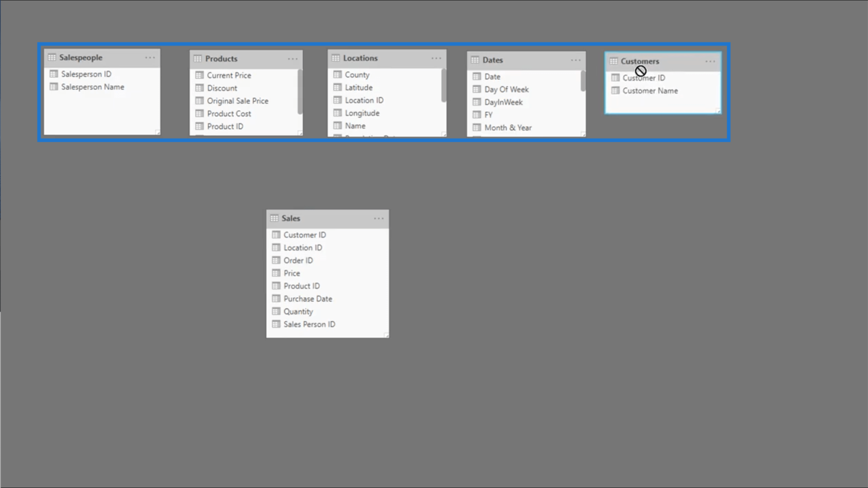Click the Latitude column icon

pos(337,87)
